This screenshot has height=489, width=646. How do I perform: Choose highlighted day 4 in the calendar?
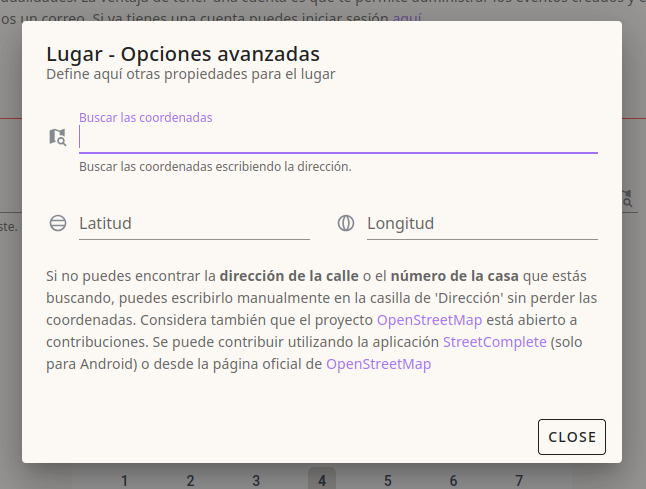[x=322, y=480]
